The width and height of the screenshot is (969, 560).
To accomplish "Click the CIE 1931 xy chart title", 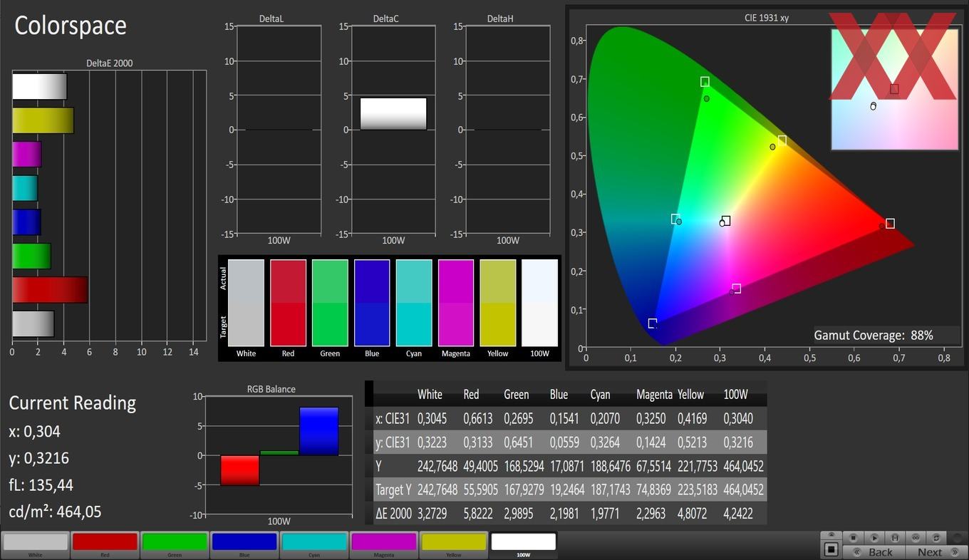I will click(767, 18).
